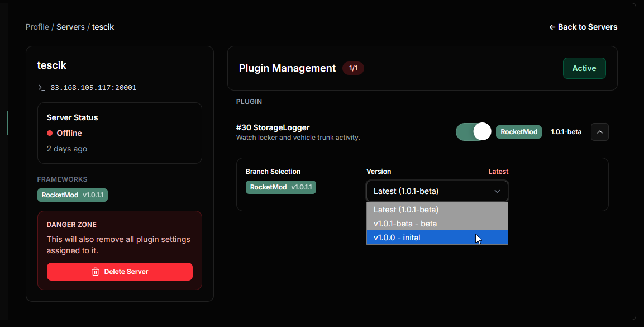Image resolution: width=644 pixels, height=327 pixels.
Task: Open Servers from the breadcrumb
Action: 70,27
